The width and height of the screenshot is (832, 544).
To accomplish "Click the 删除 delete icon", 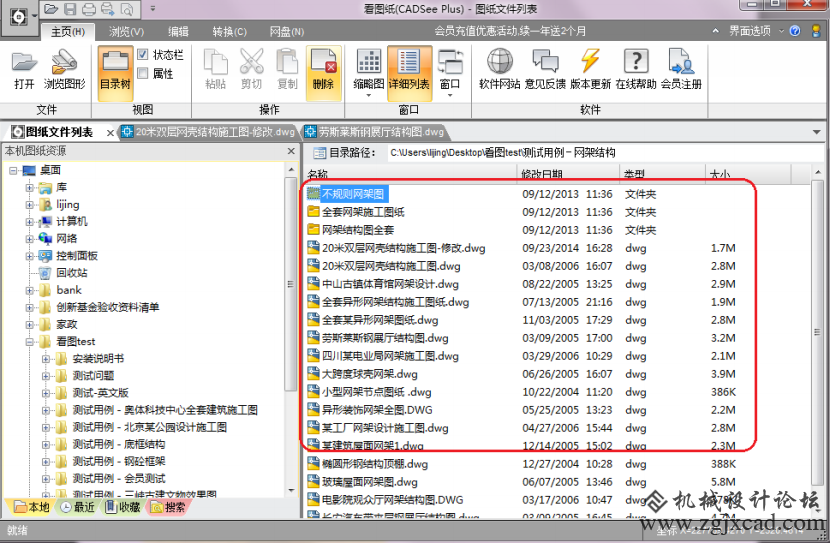I will pyautogui.click(x=323, y=73).
